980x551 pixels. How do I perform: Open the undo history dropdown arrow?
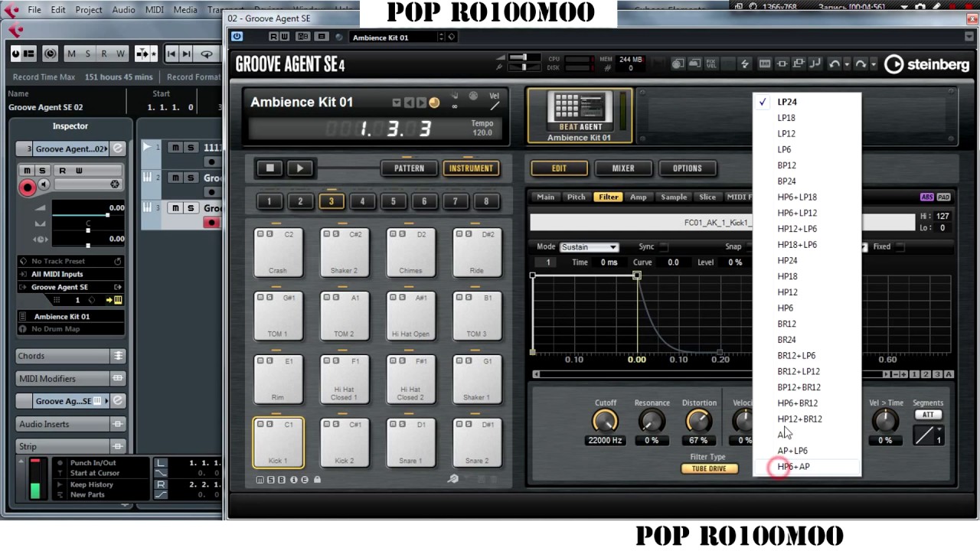pos(846,65)
